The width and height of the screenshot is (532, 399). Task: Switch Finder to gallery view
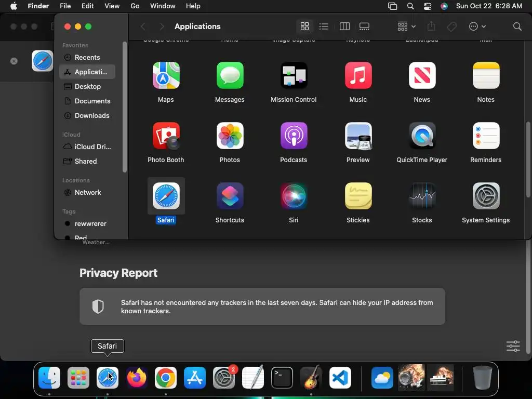364,26
